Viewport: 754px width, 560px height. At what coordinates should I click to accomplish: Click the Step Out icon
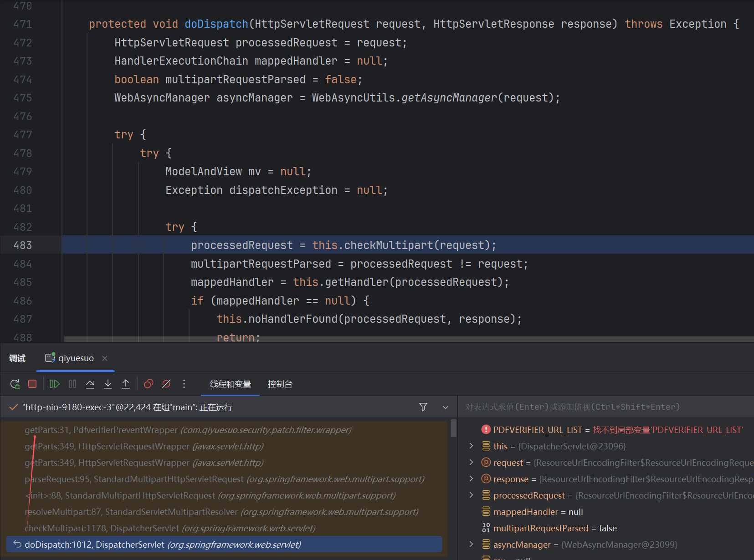[x=126, y=384]
